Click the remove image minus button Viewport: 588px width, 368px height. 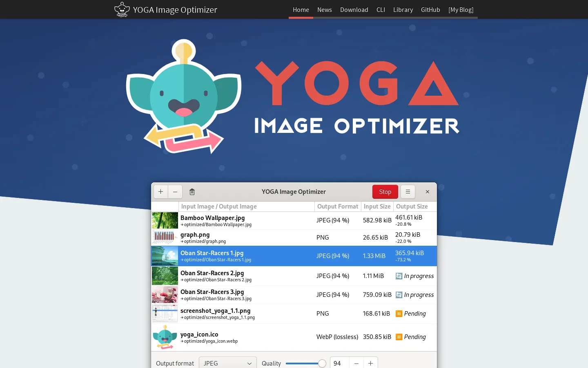175,192
